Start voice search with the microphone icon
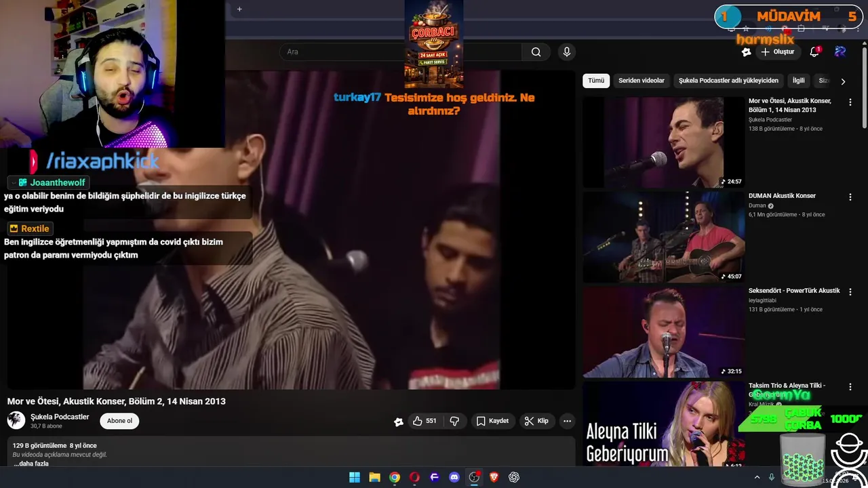 [567, 52]
